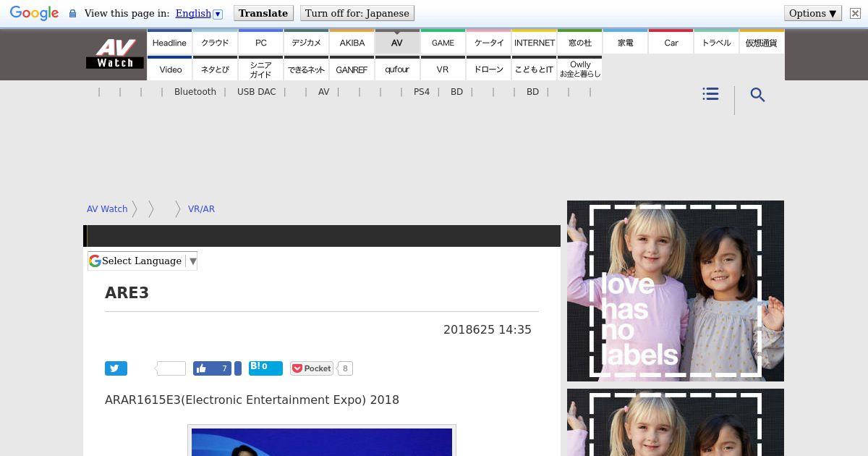Open the qufour tab

pos(397,69)
